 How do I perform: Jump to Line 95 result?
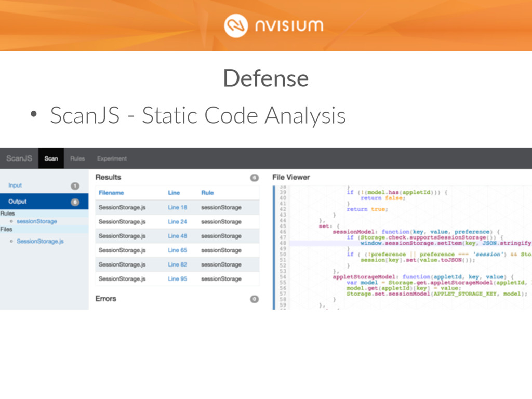(178, 278)
